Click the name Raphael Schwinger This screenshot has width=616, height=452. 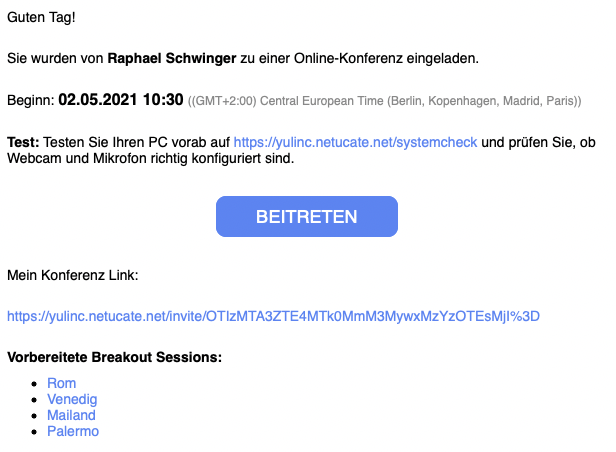click(x=172, y=58)
